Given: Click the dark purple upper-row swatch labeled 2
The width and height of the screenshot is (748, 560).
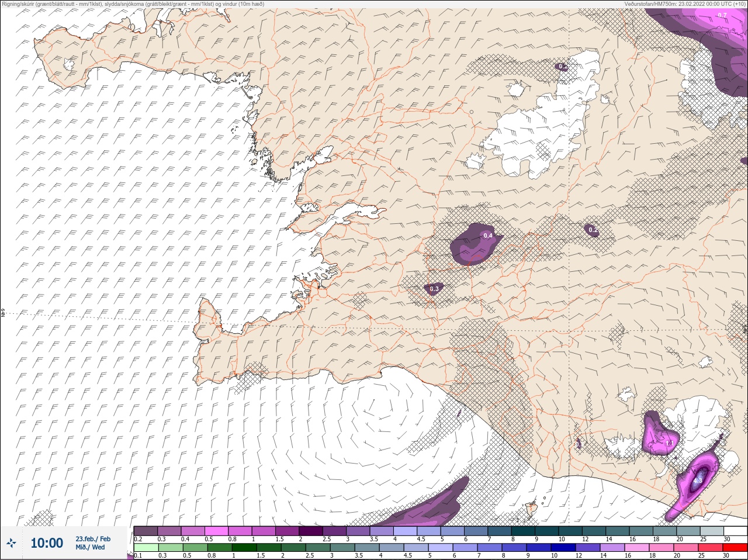Looking at the screenshot, I should tap(311, 531).
